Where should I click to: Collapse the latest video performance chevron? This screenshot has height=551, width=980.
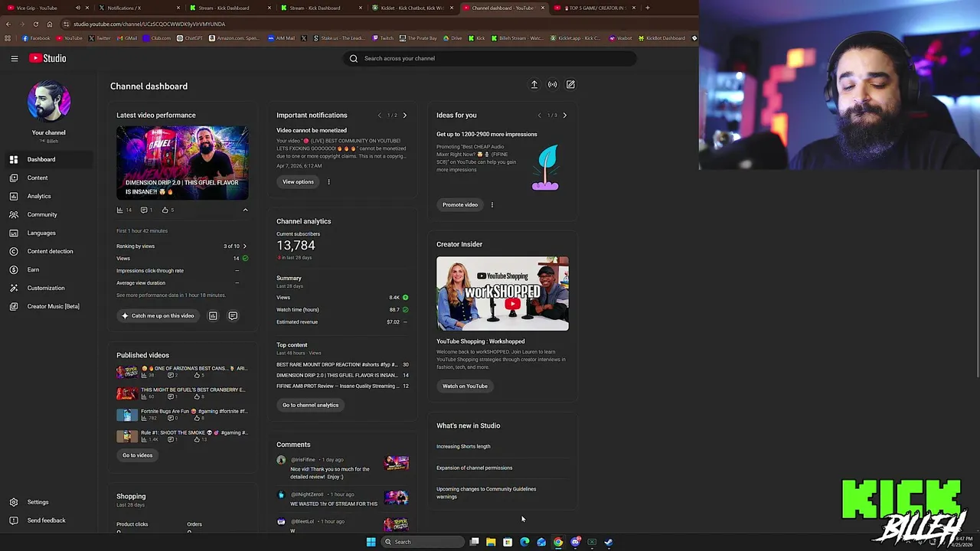(245, 210)
